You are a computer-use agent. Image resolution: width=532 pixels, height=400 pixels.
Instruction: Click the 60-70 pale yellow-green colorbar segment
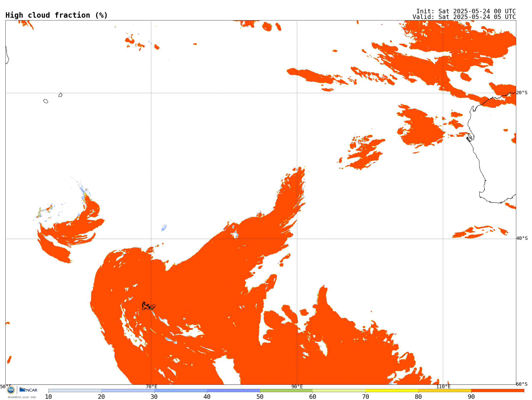click(339, 391)
